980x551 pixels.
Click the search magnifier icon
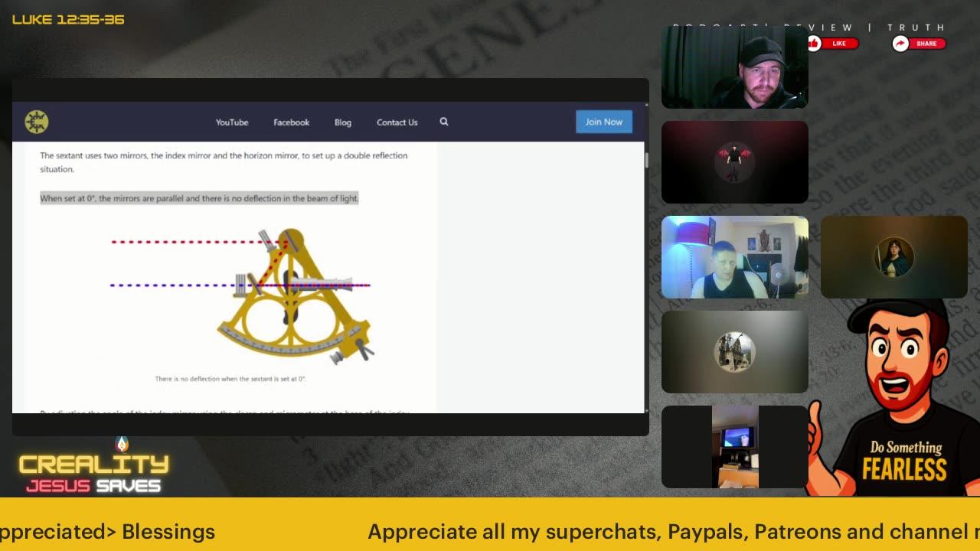(x=444, y=122)
